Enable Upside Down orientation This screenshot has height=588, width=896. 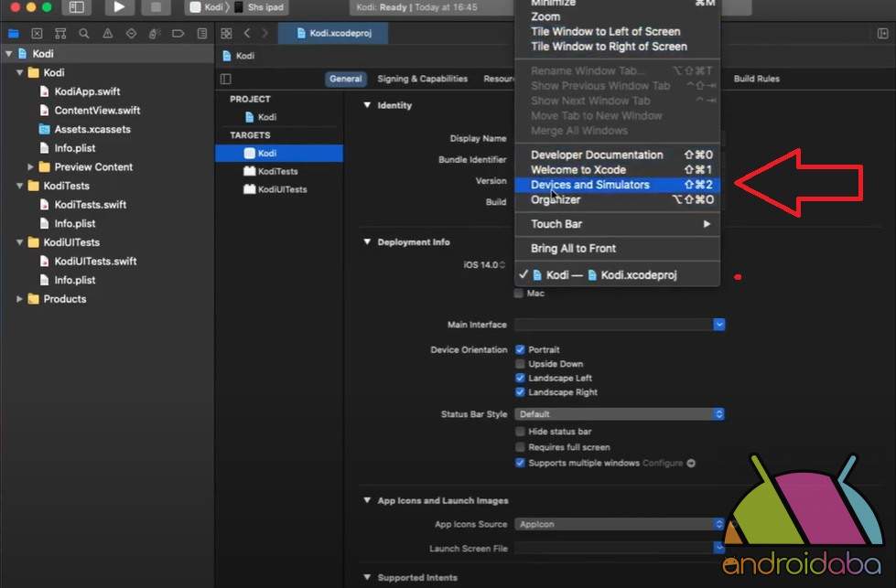point(520,364)
